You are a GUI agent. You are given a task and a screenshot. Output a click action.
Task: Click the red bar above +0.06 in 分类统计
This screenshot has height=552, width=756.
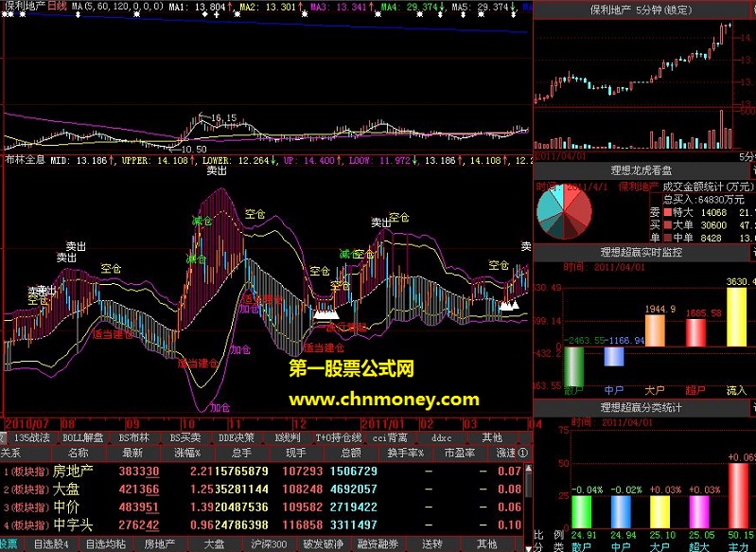(x=738, y=495)
